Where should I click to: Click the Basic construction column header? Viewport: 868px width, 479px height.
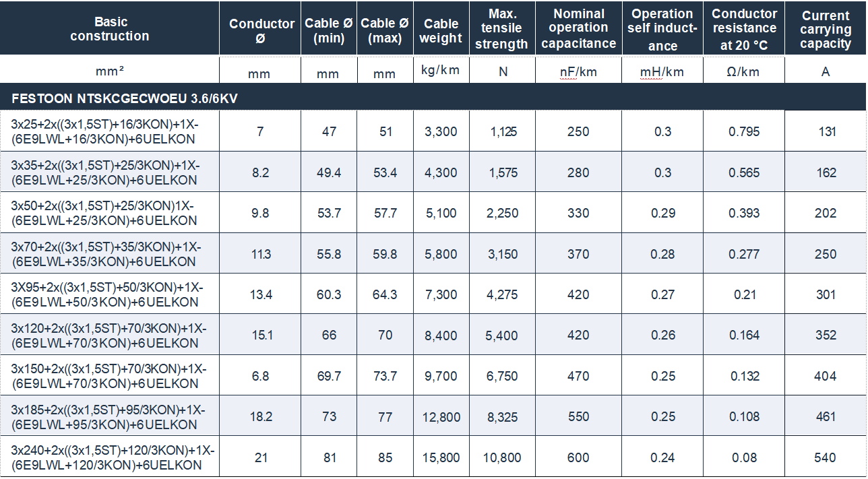coord(110,29)
